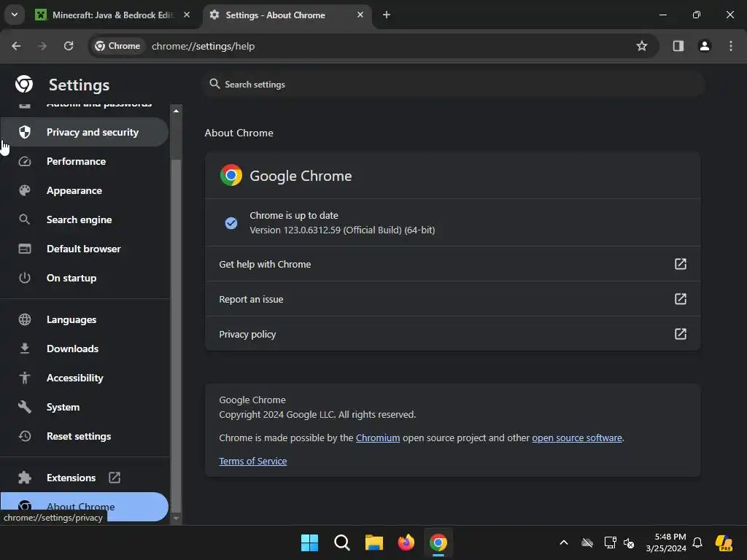This screenshot has height=560, width=747.
Task: Select the Settings - About Chrome tab
Action: point(286,15)
